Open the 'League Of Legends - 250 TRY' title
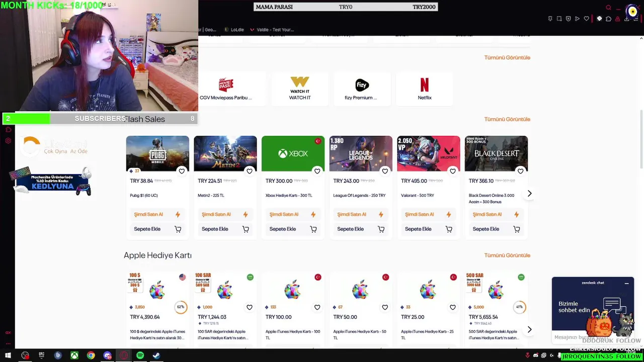 tap(359, 196)
